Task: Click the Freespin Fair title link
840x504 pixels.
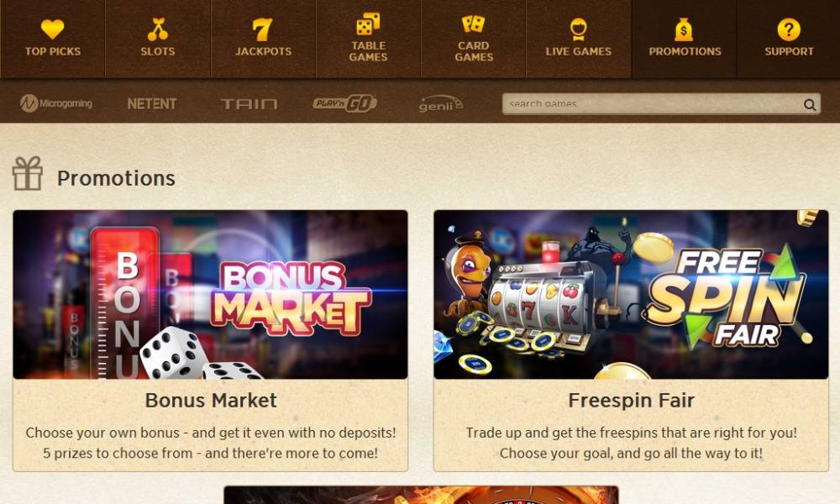Action: pyautogui.click(x=631, y=400)
